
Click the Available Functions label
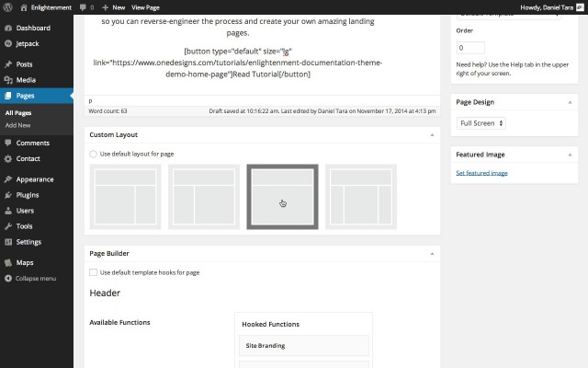click(119, 322)
